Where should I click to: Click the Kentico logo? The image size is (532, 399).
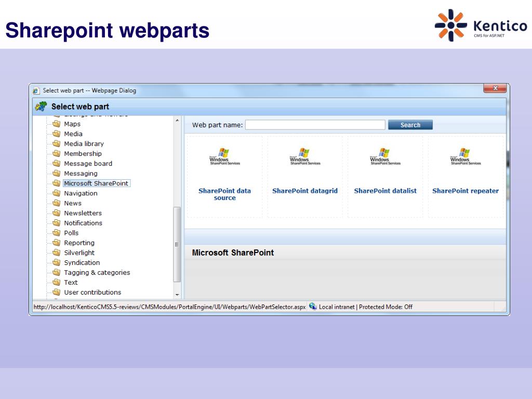(x=481, y=25)
